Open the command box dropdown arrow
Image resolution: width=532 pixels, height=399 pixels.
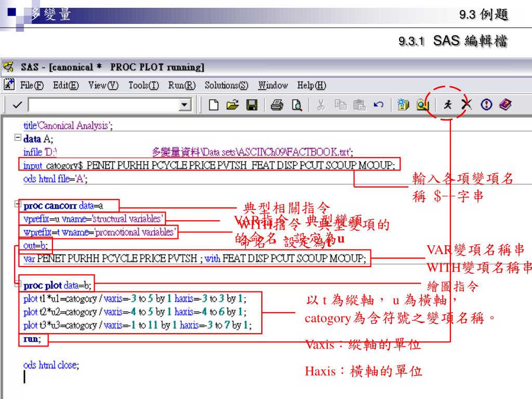click(x=184, y=105)
